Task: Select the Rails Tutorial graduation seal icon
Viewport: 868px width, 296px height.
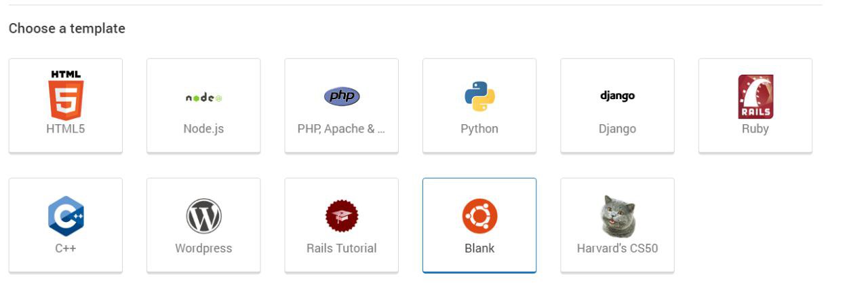Action: click(x=342, y=217)
